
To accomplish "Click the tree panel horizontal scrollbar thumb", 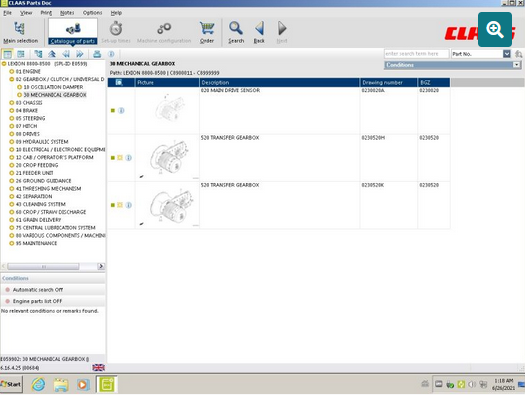I will pos(43,266).
